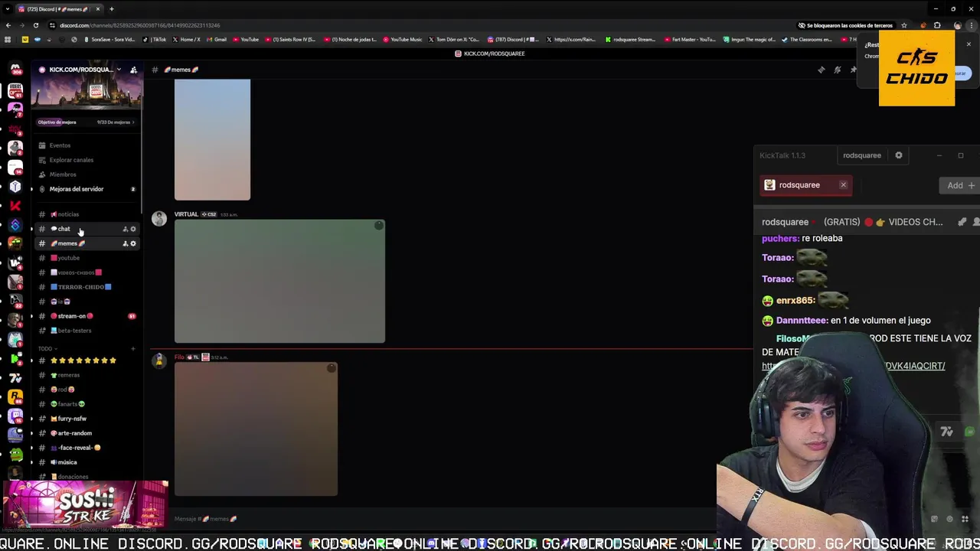The image size is (980, 551).
Task: Click VIRTUAL's user avatar
Action: click(x=158, y=219)
